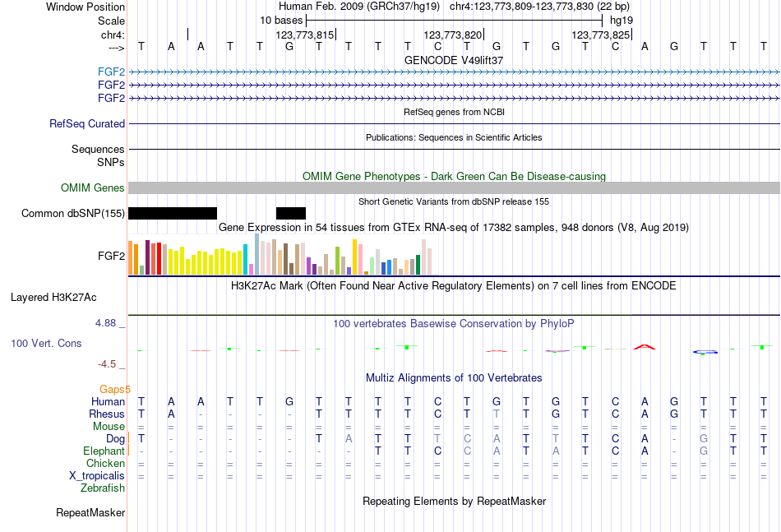Click the 123,773,815 ruler position
Image resolution: width=781 pixels, height=532 pixels.
click(x=305, y=35)
